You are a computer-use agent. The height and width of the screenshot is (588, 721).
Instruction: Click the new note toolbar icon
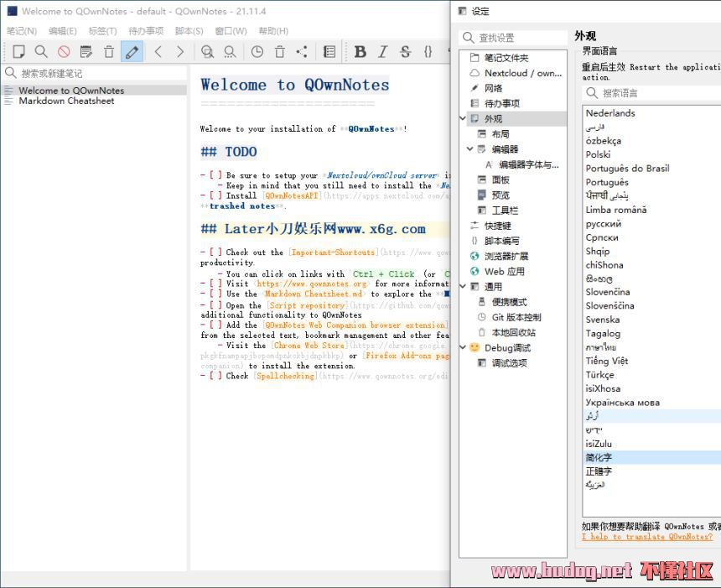click(18, 52)
